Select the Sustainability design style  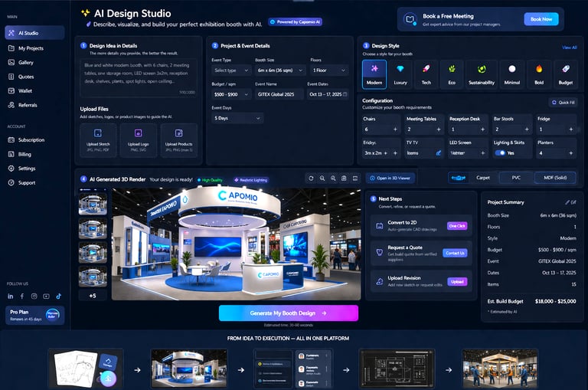click(x=482, y=74)
